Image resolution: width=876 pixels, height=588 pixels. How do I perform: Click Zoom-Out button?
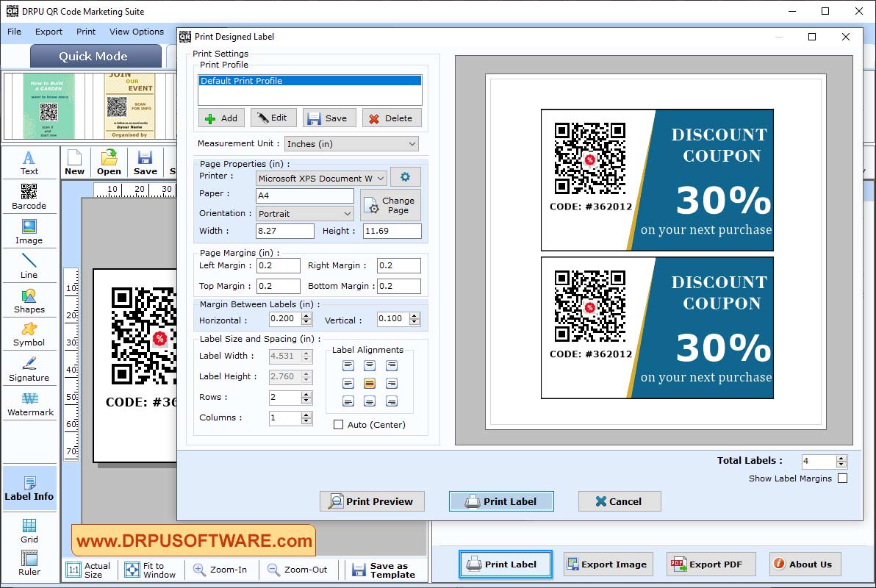click(297, 570)
